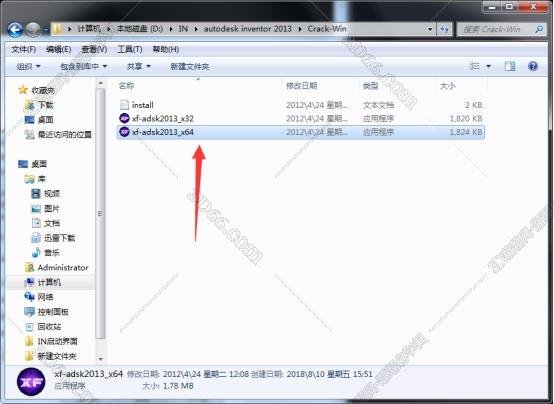The width and height of the screenshot is (554, 404).
Task: Click the 新建文件夹 button
Action: (x=190, y=66)
